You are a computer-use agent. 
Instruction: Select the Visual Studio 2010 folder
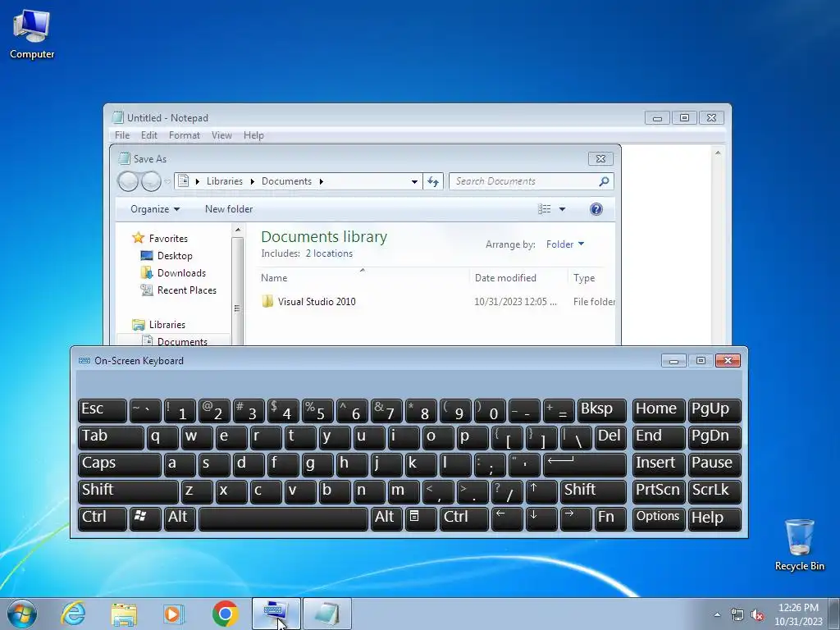point(316,302)
